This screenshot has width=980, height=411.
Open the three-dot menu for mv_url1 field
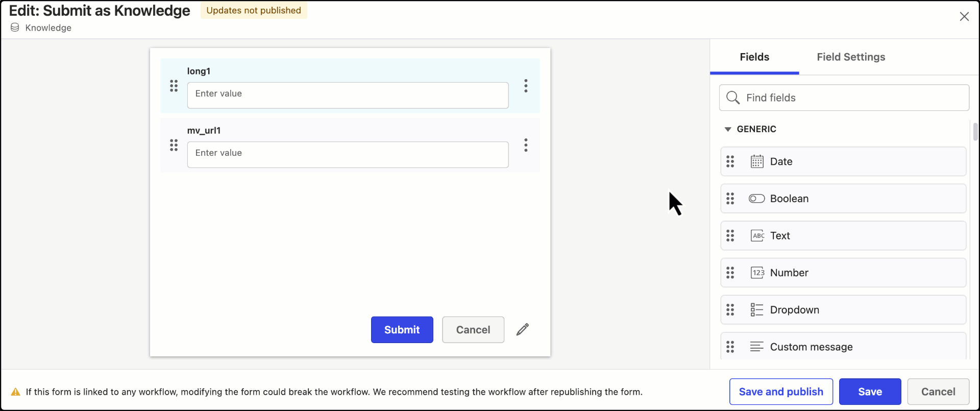(x=526, y=145)
